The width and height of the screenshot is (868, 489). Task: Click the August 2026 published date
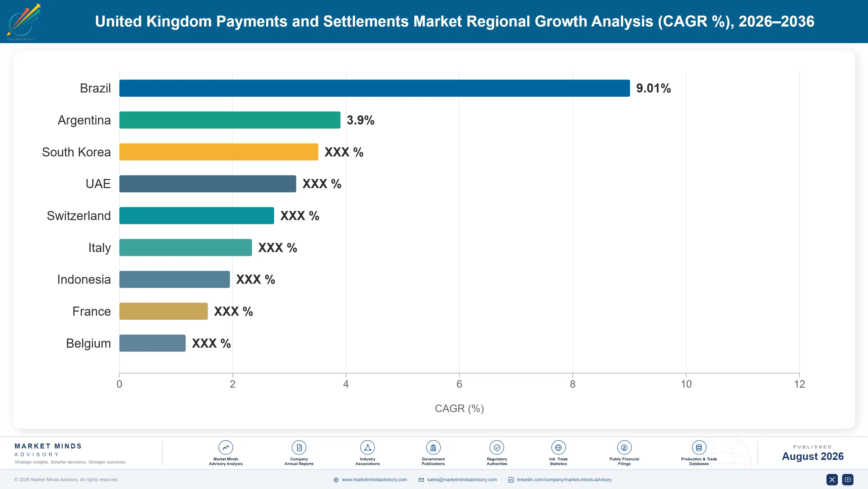click(x=812, y=456)
